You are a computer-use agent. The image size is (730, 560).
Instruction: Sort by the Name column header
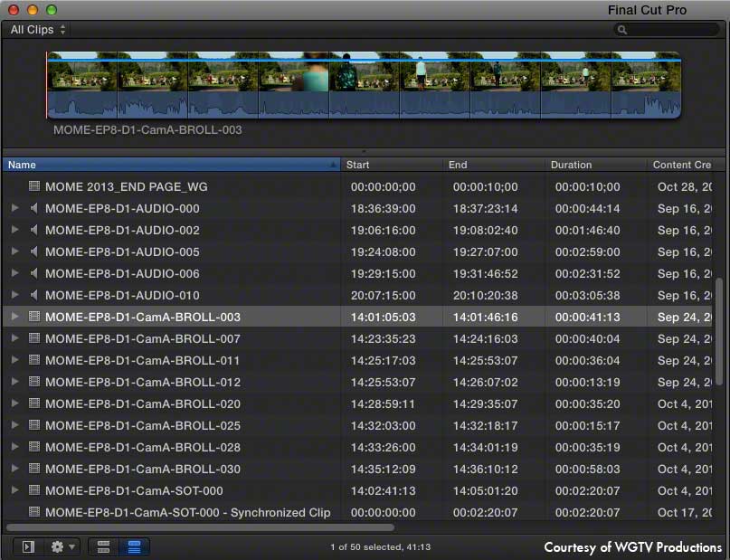pos(171,165)
